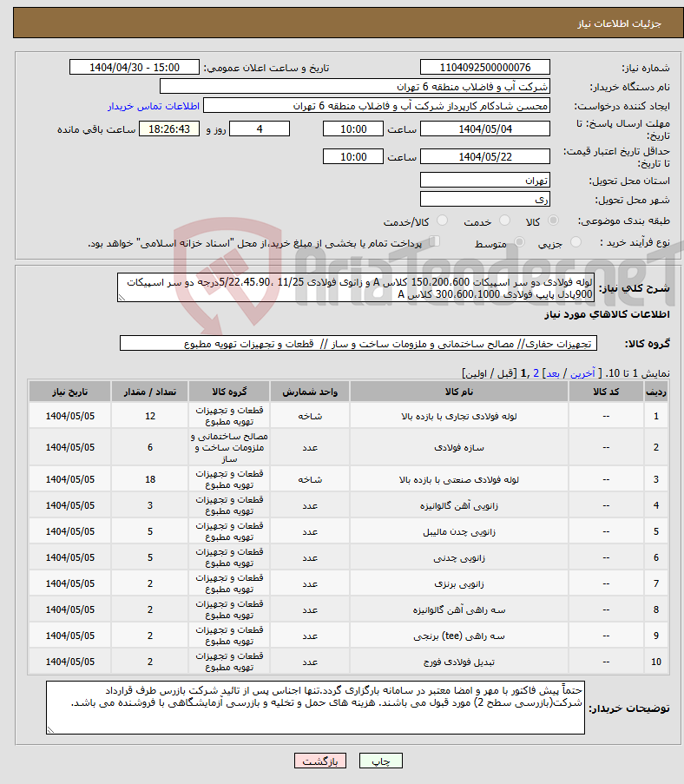
Task: Click quantity 6 in the سازه فولادی row
Action: pyautogui.click(x=150, y=447)
